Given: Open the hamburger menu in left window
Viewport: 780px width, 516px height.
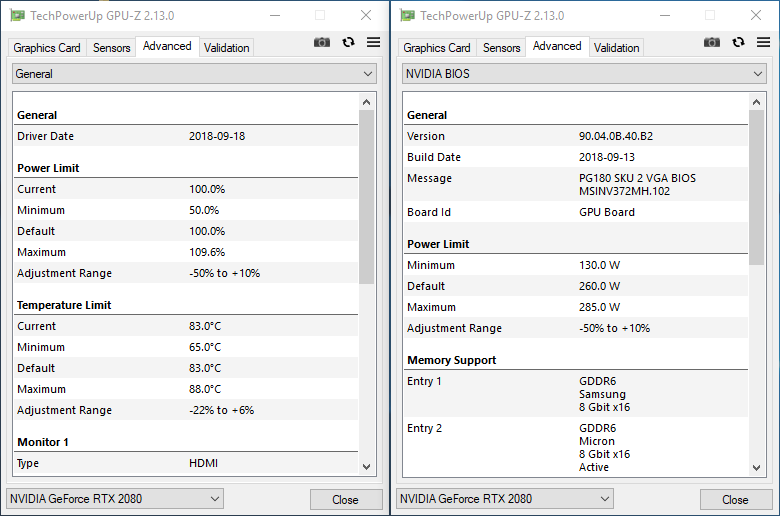Looking at the screenshot, I should (373, 42).
